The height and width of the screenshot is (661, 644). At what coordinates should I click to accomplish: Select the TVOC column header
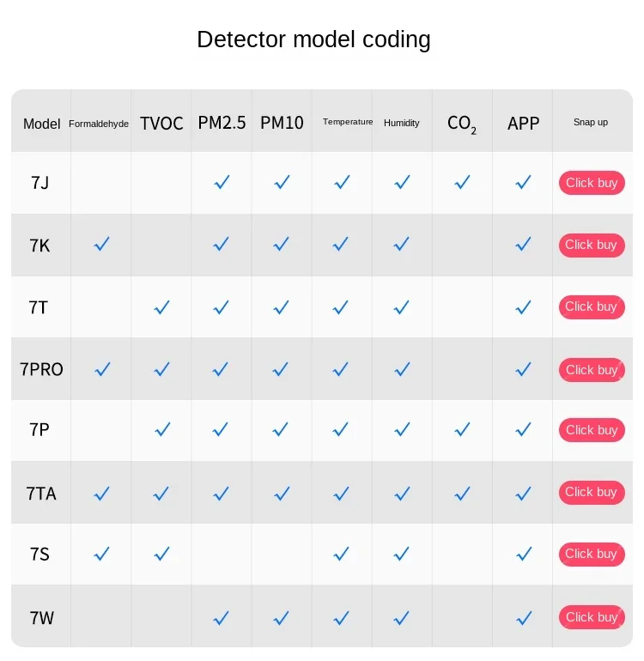(x=161, y=124)
